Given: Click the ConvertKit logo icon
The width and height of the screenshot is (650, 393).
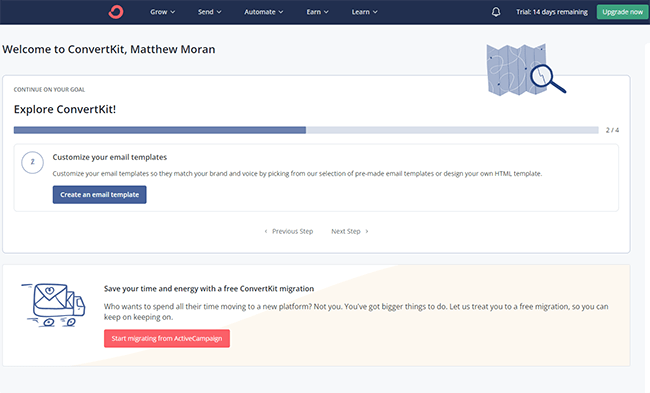Looking at the screenshot, I should (x=116, y=12).
